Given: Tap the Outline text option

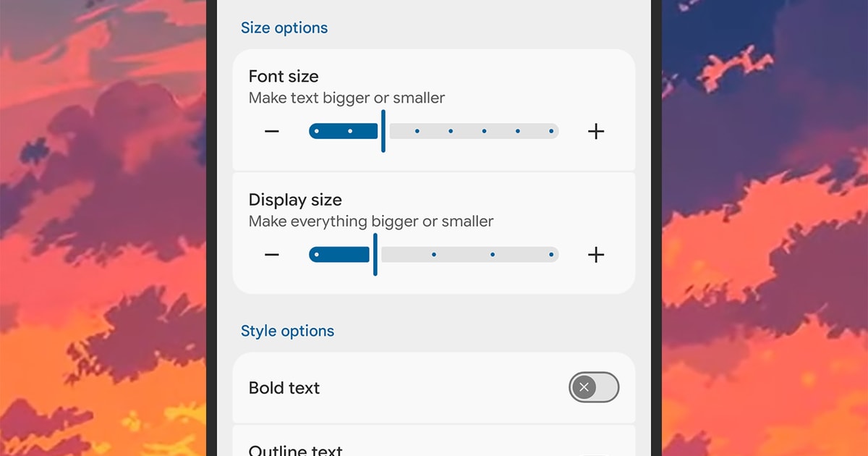Looking at the screenshot, I should (x=295, y=449).
